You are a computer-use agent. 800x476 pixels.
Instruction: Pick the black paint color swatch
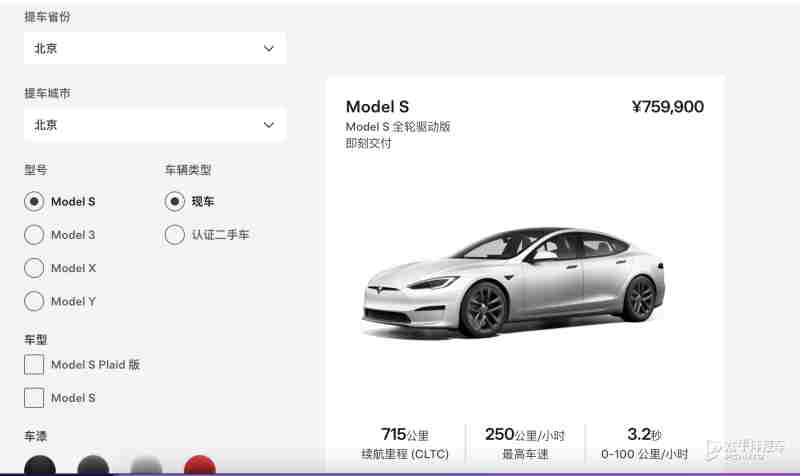40,465
